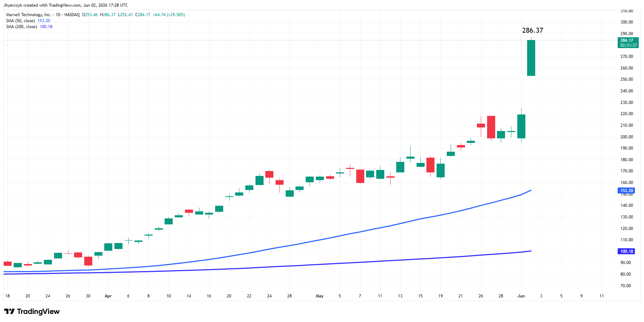Click the large green June 2 candle
The height and width of the screenshot is (322, 644).
pyautogui.click(x=531, y=58)
